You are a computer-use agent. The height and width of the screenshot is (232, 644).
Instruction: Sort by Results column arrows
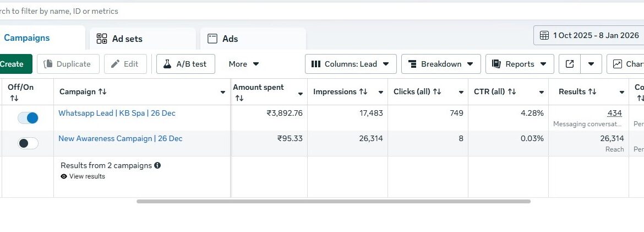(592, 91)
